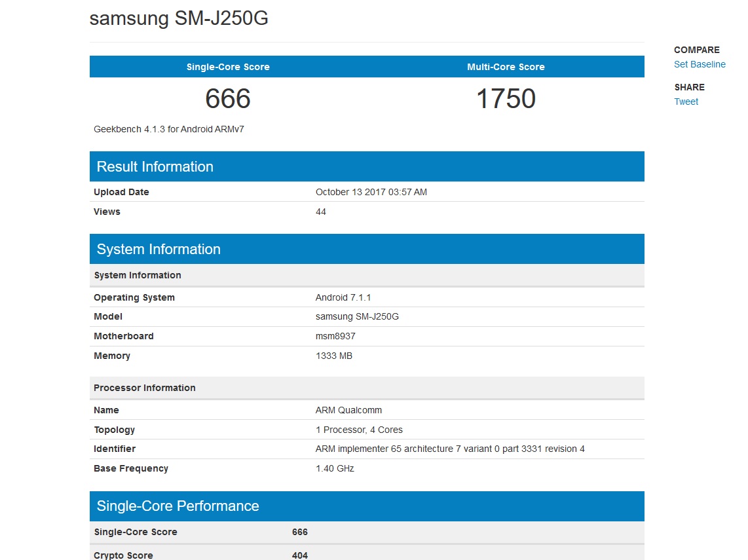This screenshot has height=560, width=748.
Task: Select the Crypto Score value 404
Action: [299, 555]
